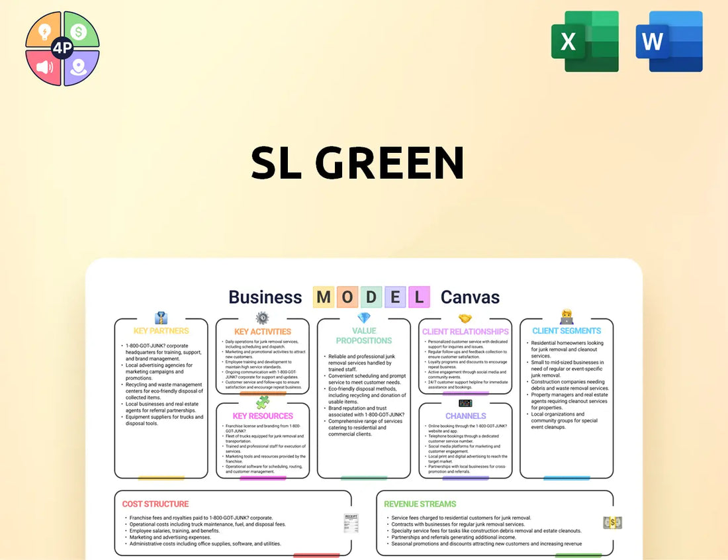Click 'Administrative costs including office supplies' bullet
Screen dimensions: 728x560
click(203, 543)
